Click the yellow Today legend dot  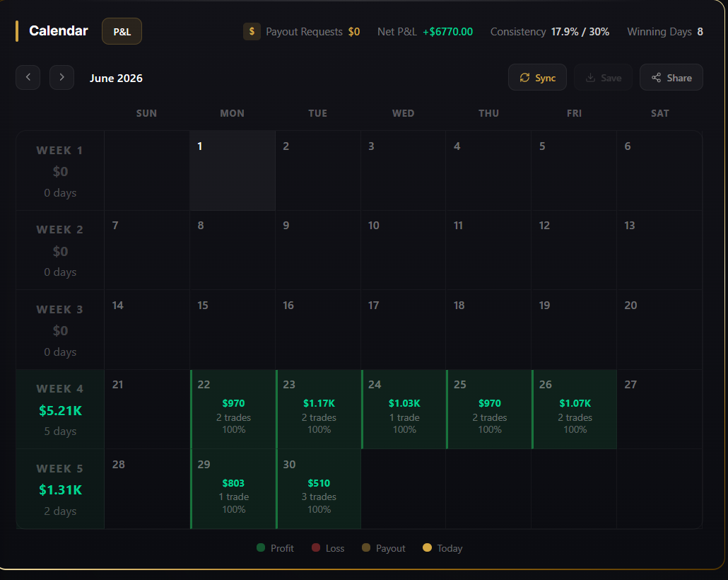[x=427, y=547]
